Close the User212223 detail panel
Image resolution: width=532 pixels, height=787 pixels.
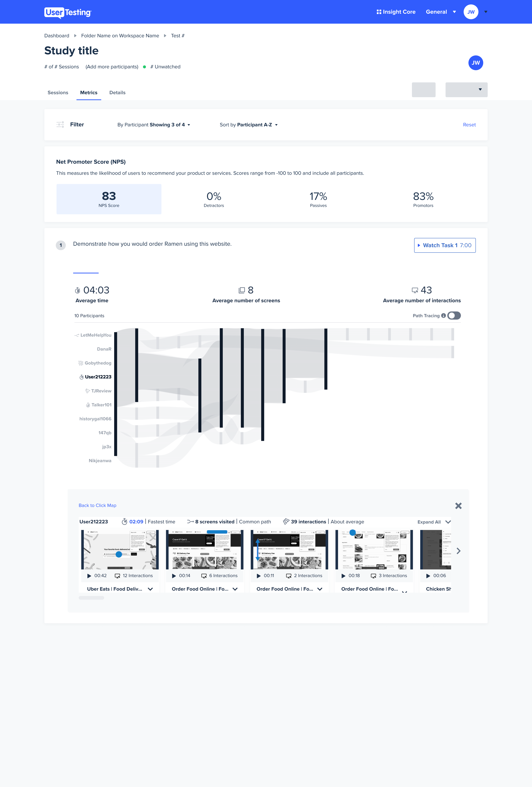tap(458, 506)
